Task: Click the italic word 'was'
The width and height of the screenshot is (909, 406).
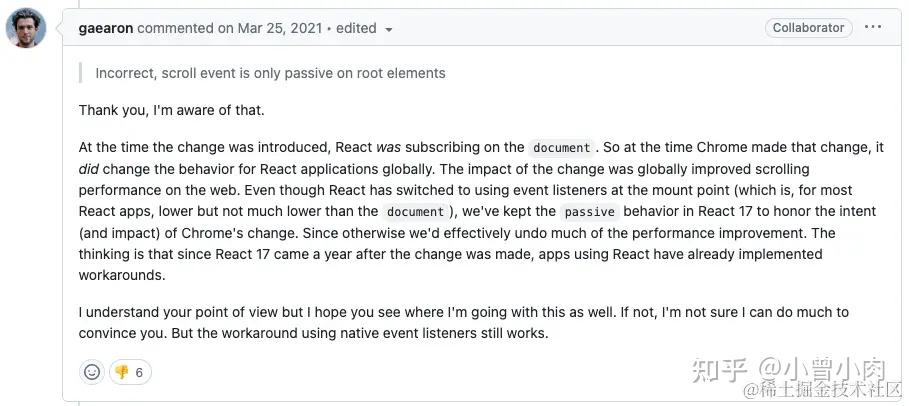Action: pos(387,147)
